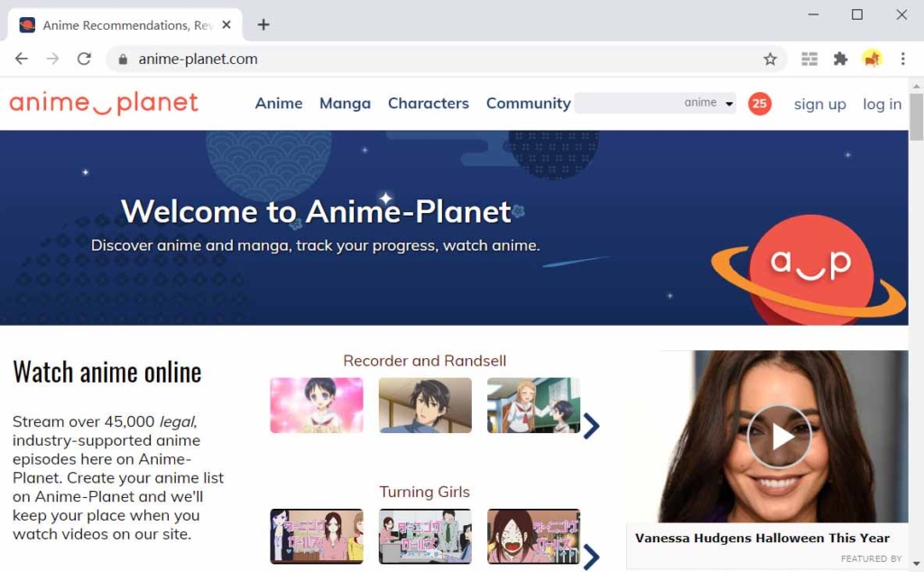Open a new tab with plus button

[x=263, y=24]
